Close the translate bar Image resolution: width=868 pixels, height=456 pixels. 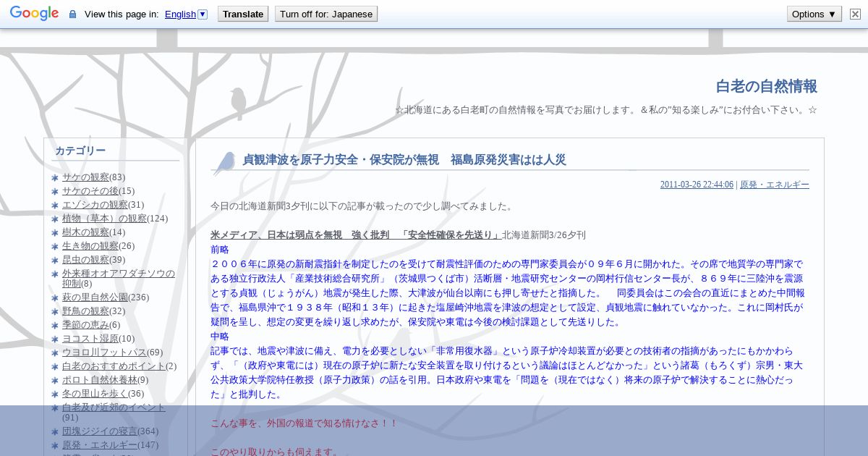[x=855, y=14]
